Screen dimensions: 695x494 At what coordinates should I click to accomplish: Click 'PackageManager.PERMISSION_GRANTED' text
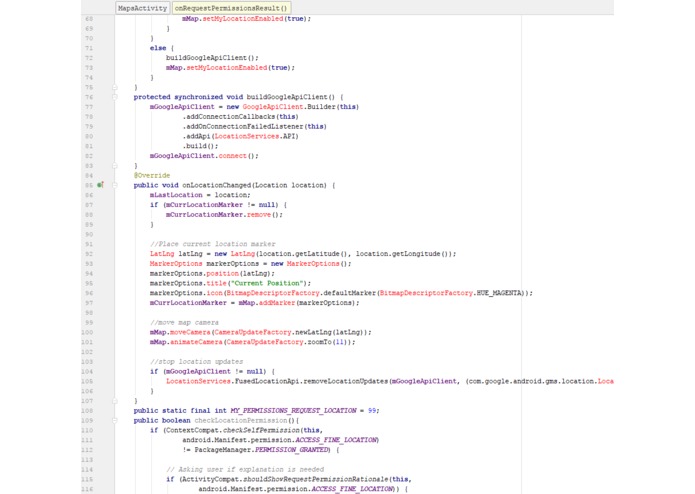pos(261,450)
